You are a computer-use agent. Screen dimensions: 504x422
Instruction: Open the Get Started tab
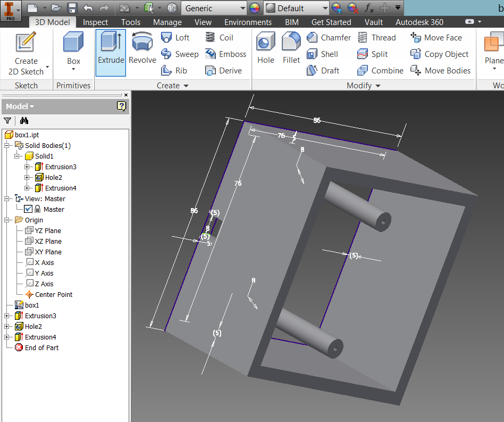[331, 22]
